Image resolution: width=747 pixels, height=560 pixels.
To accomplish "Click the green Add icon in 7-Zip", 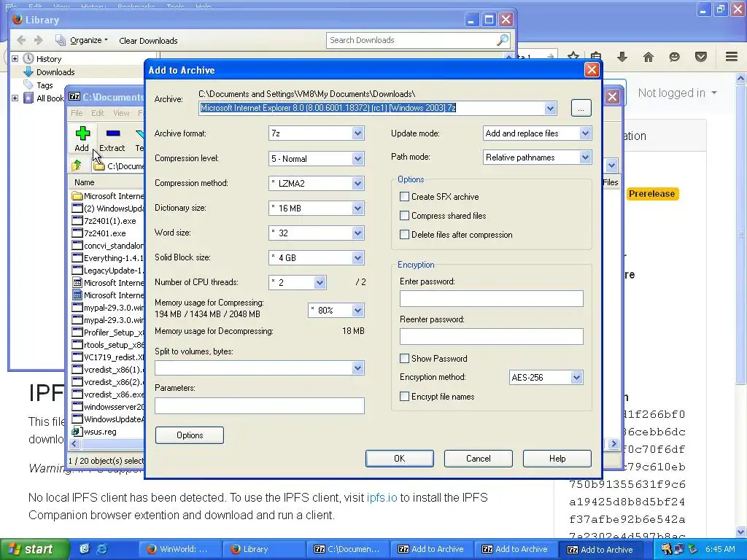I will click(x=82, y=134).
